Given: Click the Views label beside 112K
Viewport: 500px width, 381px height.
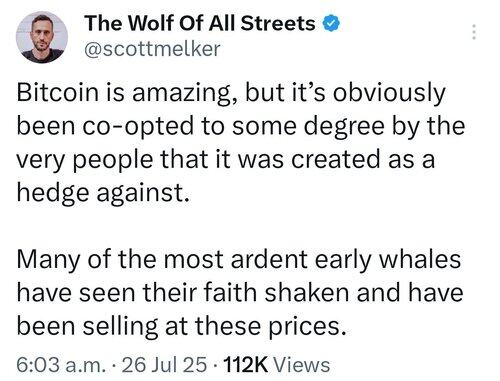Looking at the screenshot, I should click(x=302, y=364).
